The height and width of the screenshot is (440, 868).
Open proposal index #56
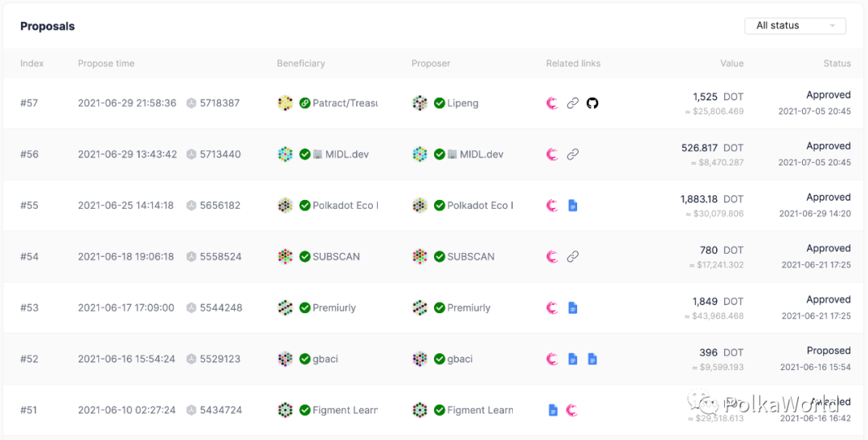pos(30,154)
